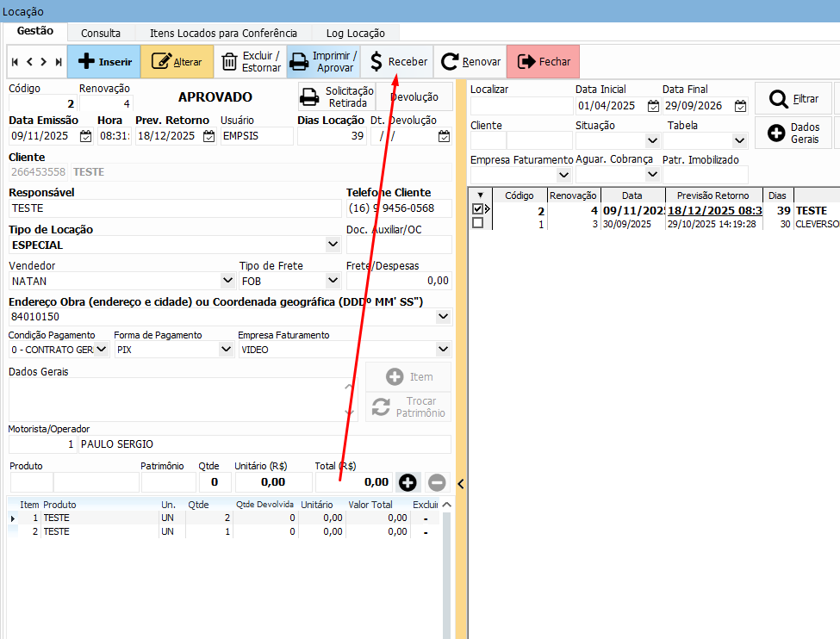Viewport: 840px width, 639px height.
Task: Open the Data Emissão calendar picker
Action: (85, 136)
